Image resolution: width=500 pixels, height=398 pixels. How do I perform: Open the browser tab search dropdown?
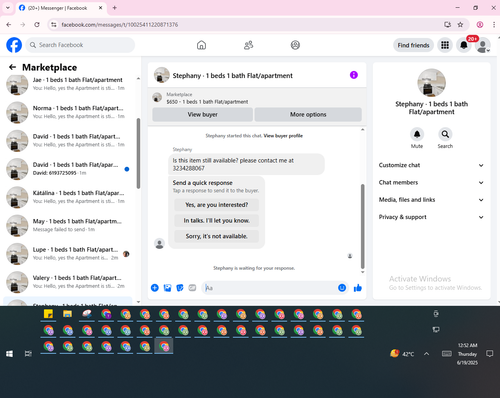pos(8,8)
